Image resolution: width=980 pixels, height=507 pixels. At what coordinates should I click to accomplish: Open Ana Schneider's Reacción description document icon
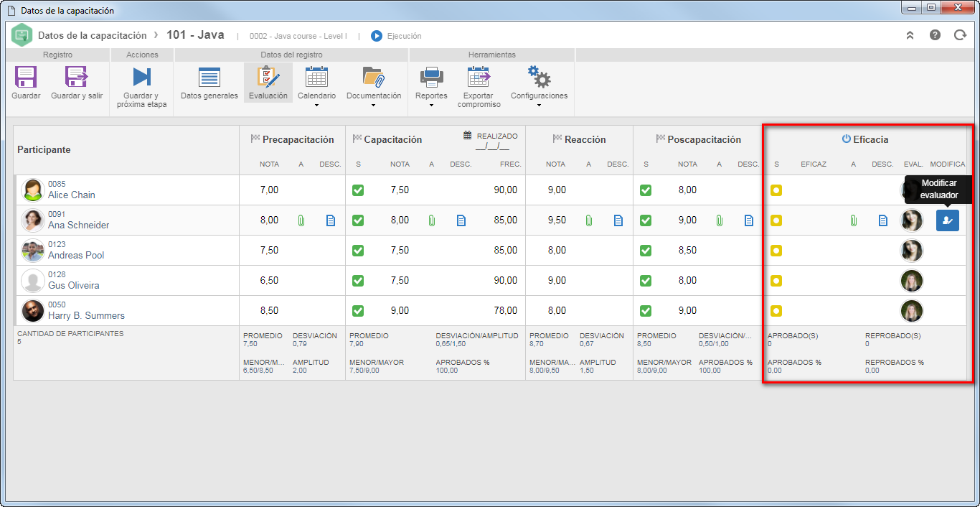coord(618,220)
